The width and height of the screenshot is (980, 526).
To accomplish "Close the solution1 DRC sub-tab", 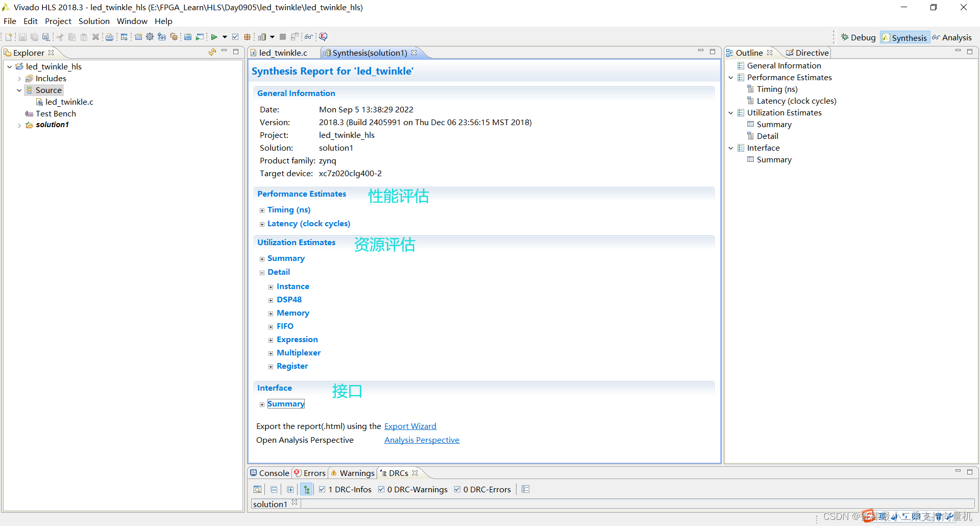I will click(x=295, y=503).
